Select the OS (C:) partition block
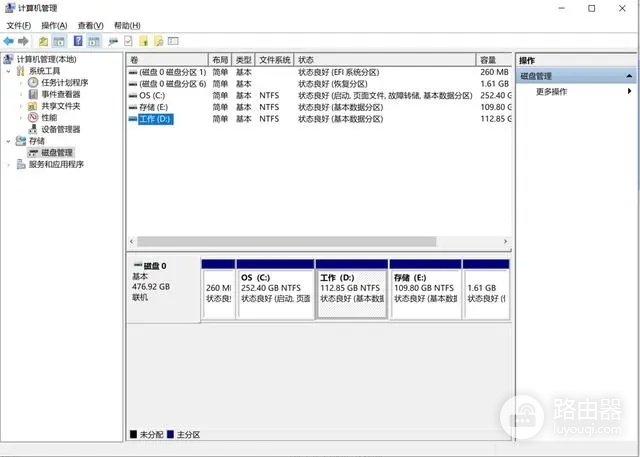 point(275,290)
